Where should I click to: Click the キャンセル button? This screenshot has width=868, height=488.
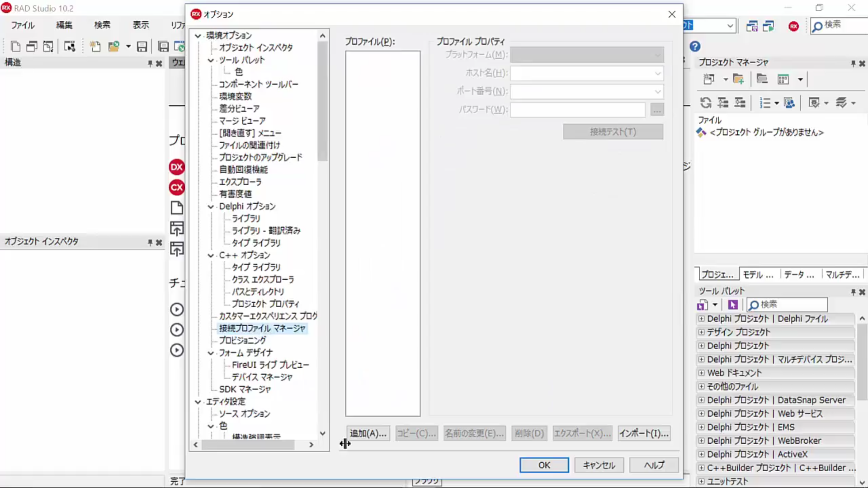point(599,465)
